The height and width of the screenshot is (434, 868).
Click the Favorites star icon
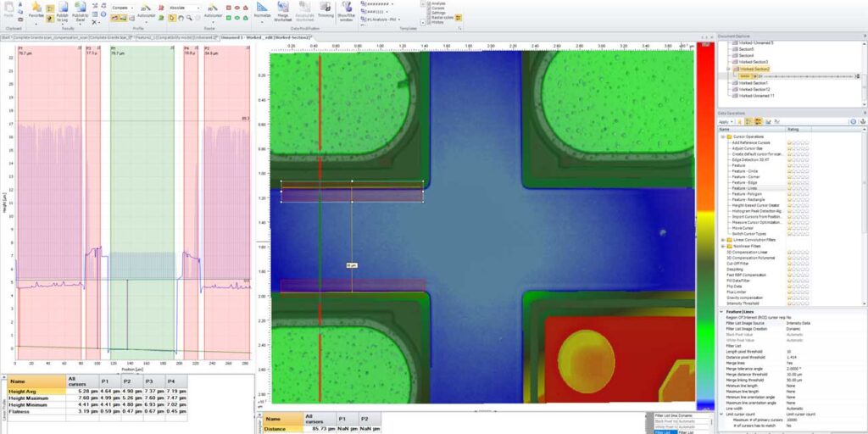pyautogui.click(x=36, y=8)
